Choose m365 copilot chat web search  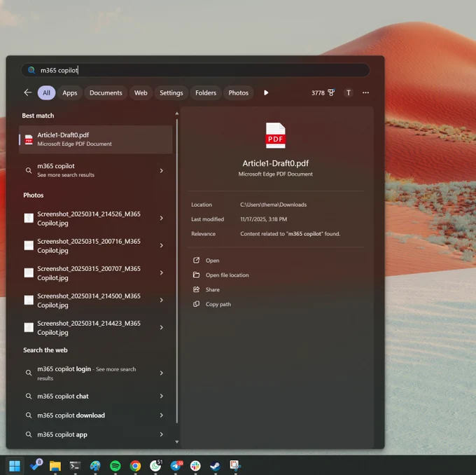[x=63, y=397]
